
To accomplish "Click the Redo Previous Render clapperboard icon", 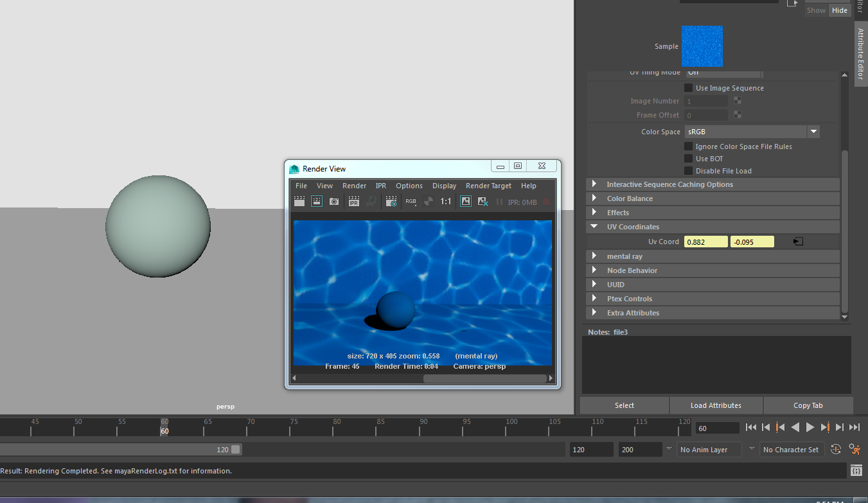I will 299,202.
